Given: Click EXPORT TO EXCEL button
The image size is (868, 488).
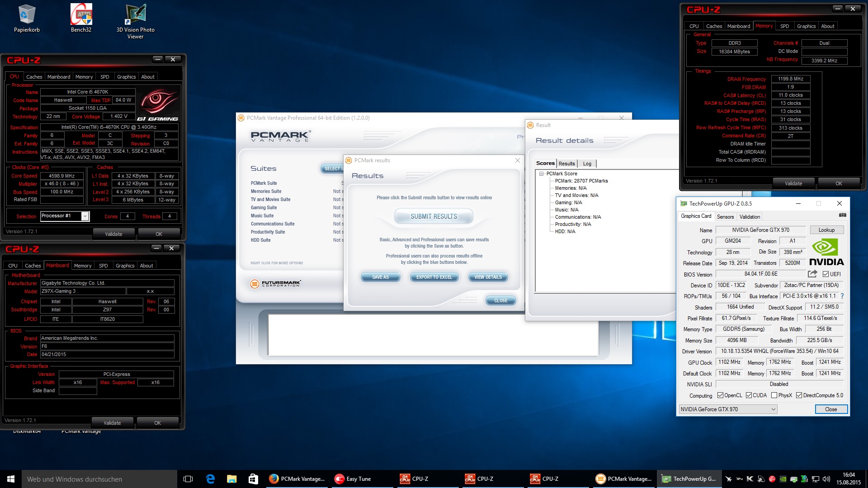Looking at the screenshot, I should (x=434, y=277).
